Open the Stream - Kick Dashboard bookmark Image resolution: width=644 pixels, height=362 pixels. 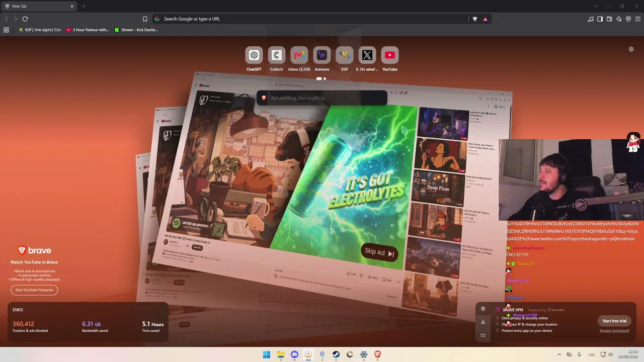pos(136,30)
